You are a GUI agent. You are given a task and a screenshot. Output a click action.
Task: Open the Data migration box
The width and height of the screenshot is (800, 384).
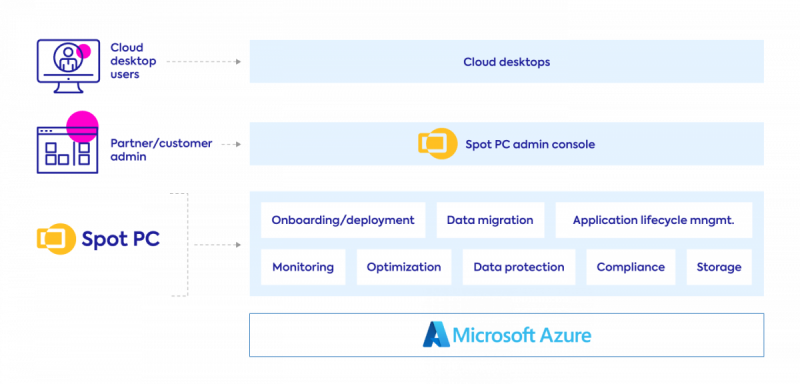pos(490,220)
